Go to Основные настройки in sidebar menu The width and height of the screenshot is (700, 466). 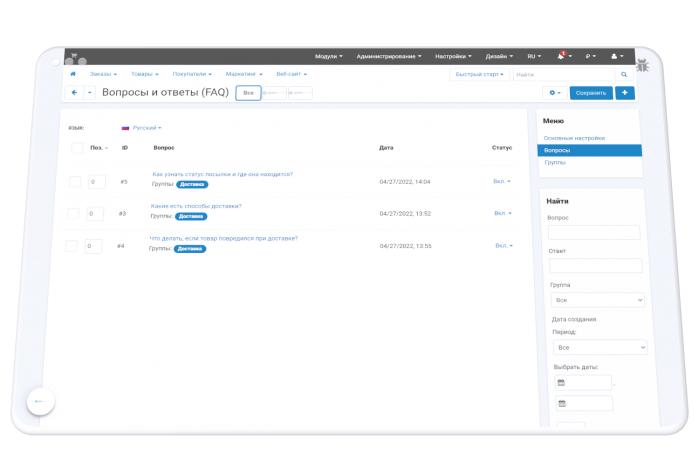coord(574,138)
